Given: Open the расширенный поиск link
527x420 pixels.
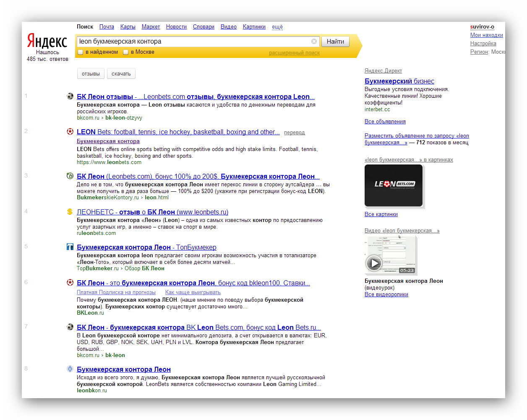Looking at the screenshot, I should click(x=294, y=53).
